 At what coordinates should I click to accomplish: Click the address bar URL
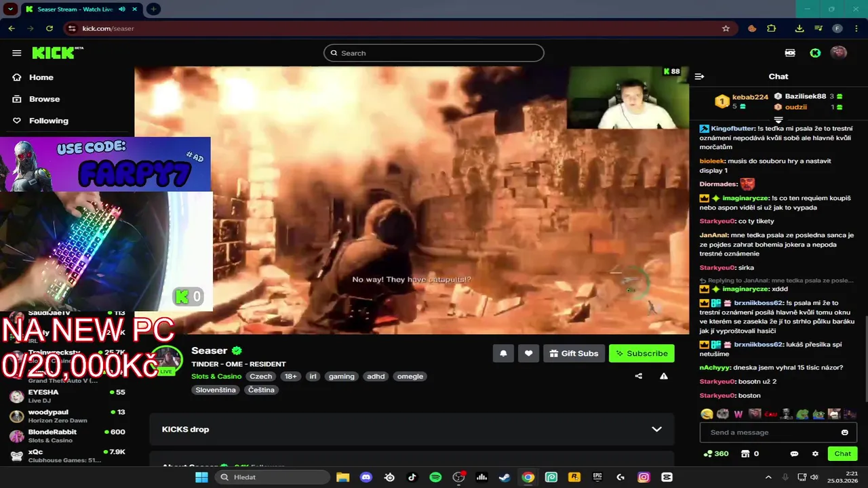(108, 28)
